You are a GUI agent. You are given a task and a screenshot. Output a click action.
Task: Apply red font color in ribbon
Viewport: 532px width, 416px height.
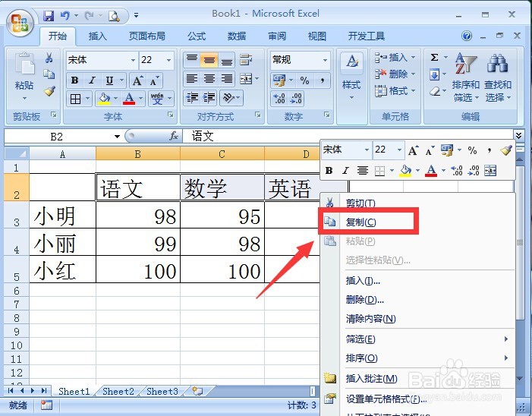pos(129,99)
